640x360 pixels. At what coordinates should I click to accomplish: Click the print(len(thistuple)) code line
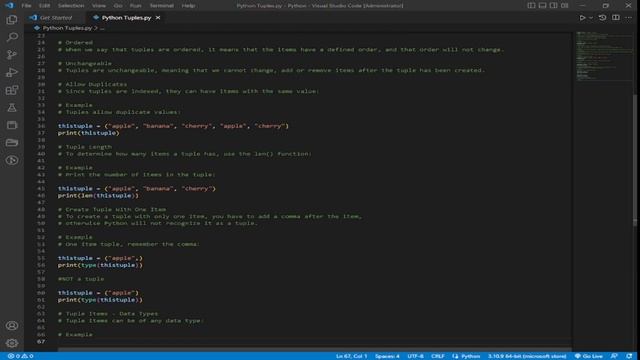pos(98,196)
